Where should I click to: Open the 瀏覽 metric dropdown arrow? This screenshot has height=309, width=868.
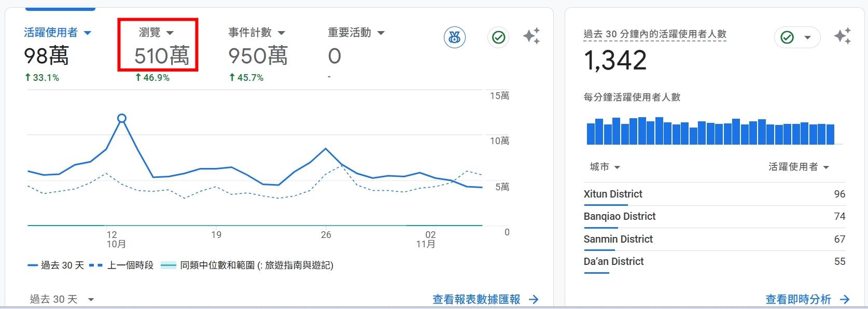pos(170,33)
